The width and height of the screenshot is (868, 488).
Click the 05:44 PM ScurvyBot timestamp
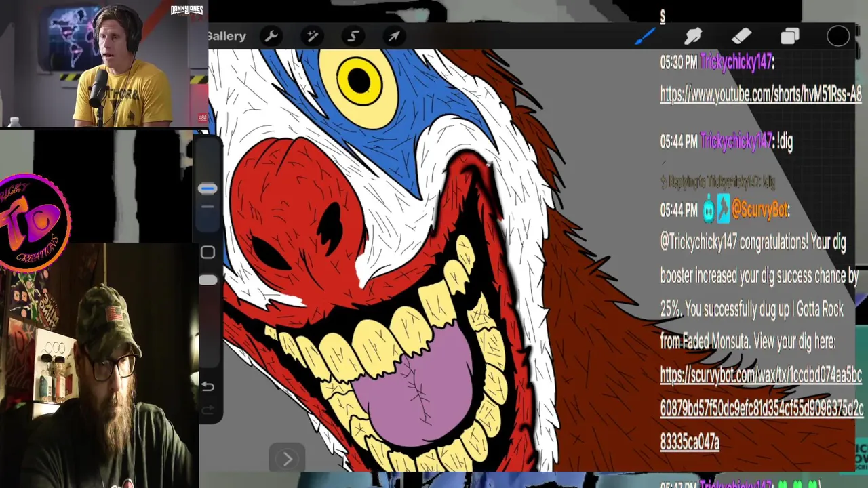point(679,211)
